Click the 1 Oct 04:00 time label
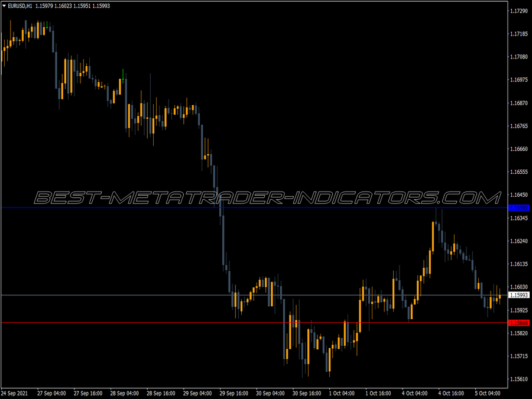 pos(342,393)
